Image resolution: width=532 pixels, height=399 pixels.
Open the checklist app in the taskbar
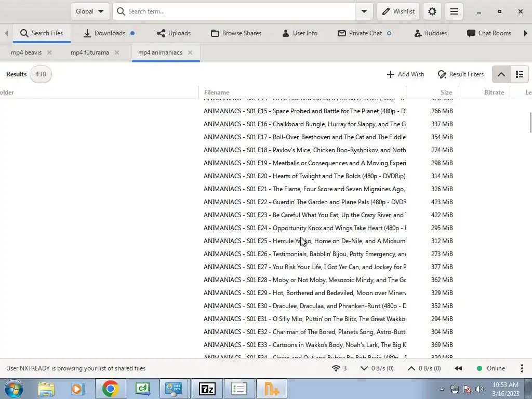click(x=239, y=389)
